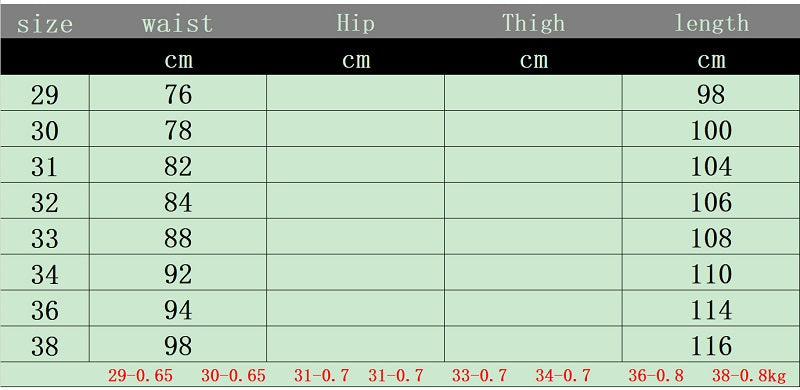Select the waist column header
This screenshot has height=390, width=800.
tap(178, 23)
